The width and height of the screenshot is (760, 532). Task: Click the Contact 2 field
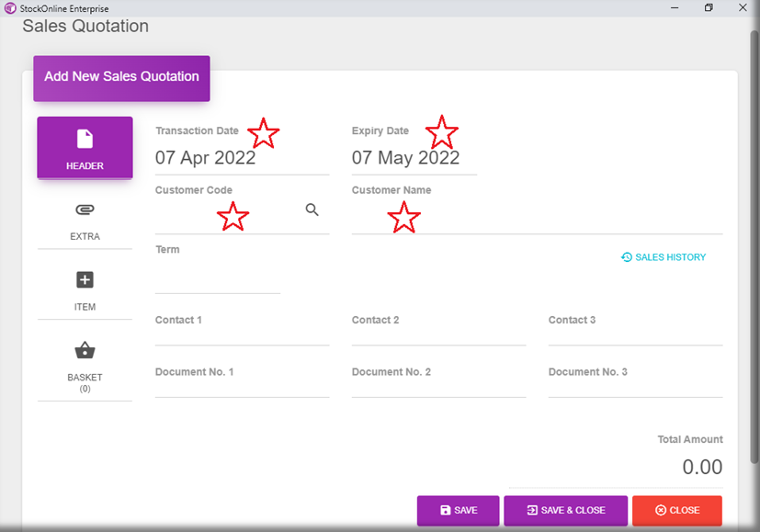point(438,335)
